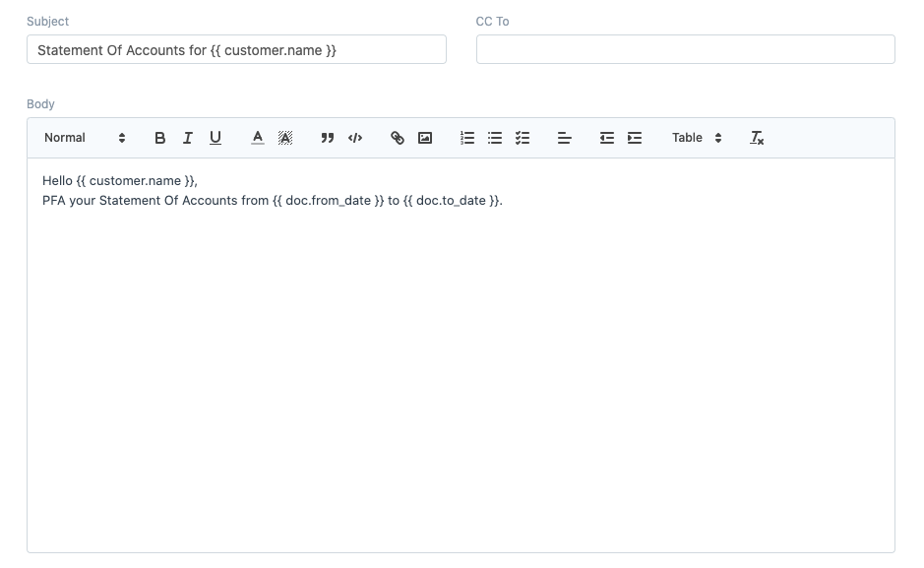
Task: Start an ordered numbered list
Action: point(467,138)
